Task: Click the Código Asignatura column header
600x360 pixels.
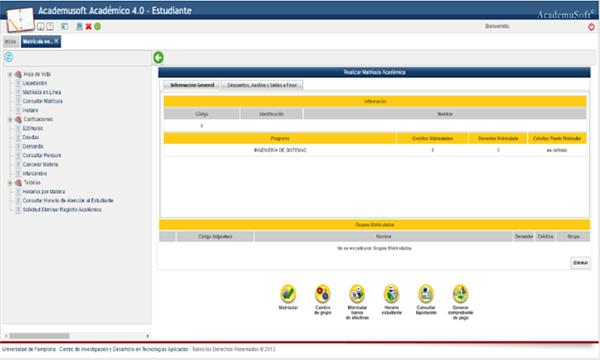Action: point(215,236)
